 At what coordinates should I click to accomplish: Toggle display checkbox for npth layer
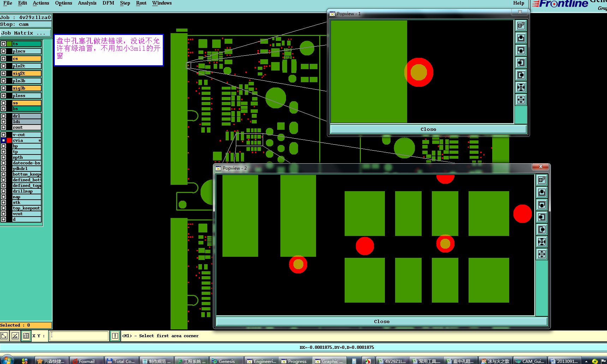pos(4,157)
